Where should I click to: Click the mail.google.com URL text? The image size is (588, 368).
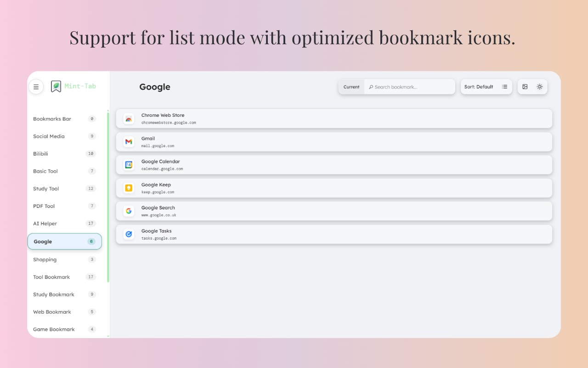[158, 146]
